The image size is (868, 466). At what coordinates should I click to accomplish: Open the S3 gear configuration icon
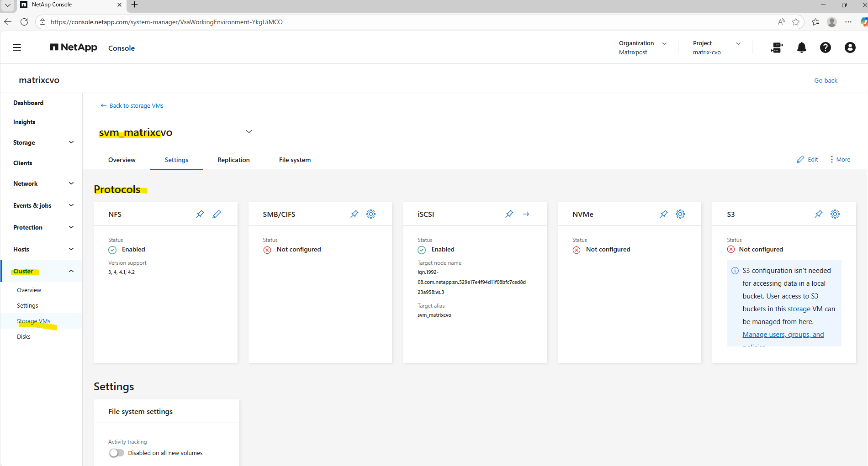click(x=835, y=214)
